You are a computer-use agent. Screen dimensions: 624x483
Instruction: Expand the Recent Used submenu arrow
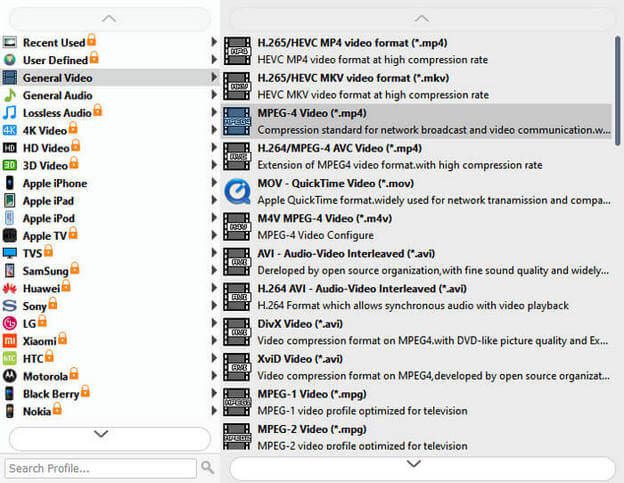click(214, 42)
